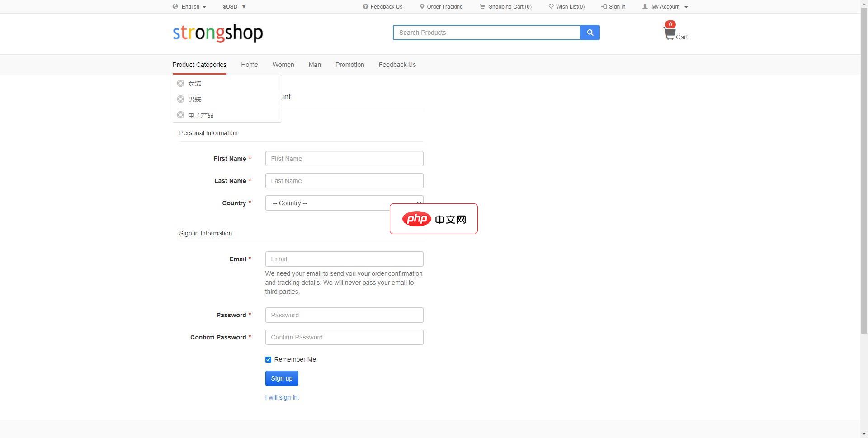
Task: Click the Sign in arrow icon
Action: coord(604,7)
